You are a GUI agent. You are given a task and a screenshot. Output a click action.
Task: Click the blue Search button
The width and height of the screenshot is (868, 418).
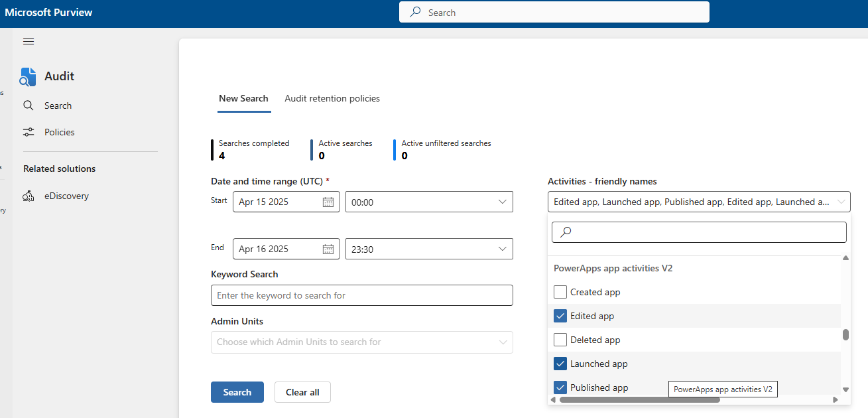coord(237,392)
